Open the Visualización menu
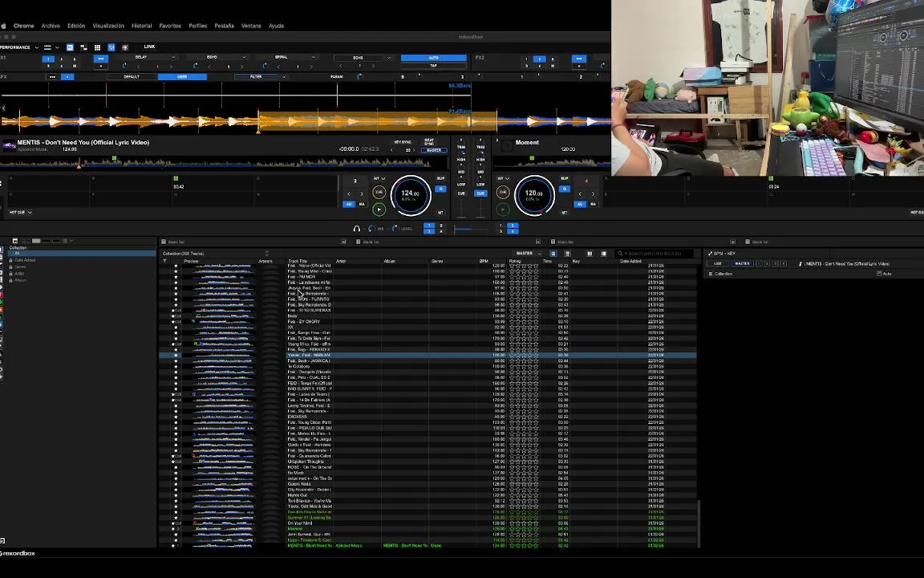The image size is (924, 578). point(108,26)
